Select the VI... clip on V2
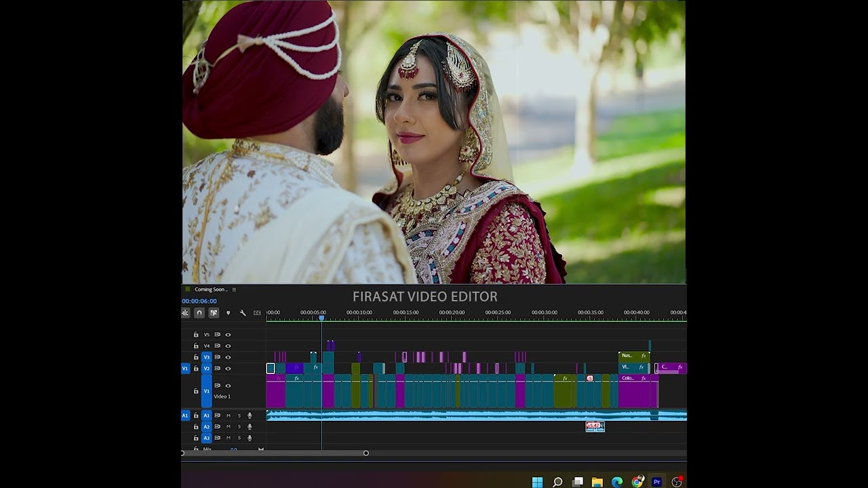 [634, 367]
